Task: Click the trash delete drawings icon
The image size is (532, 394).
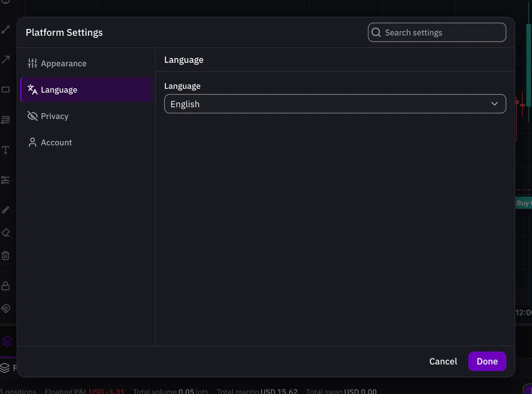Action: 5,255
